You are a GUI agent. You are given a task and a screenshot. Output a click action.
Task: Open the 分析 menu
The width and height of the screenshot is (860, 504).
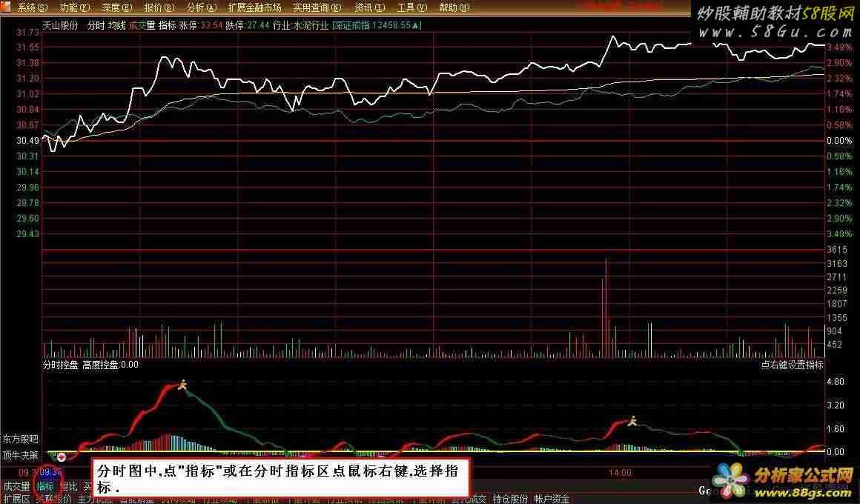[x=202, y=7]
